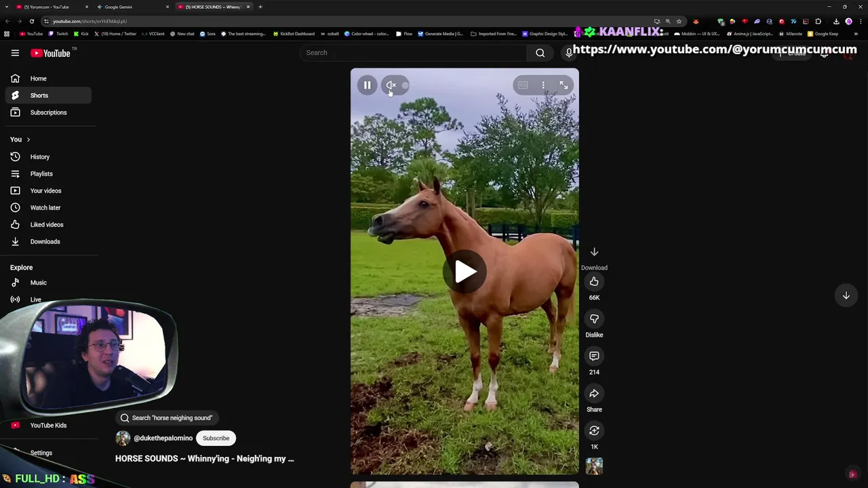Screen dimensions: 868x488
Task: Click the YouTube logo
Action: coord(50,53)
